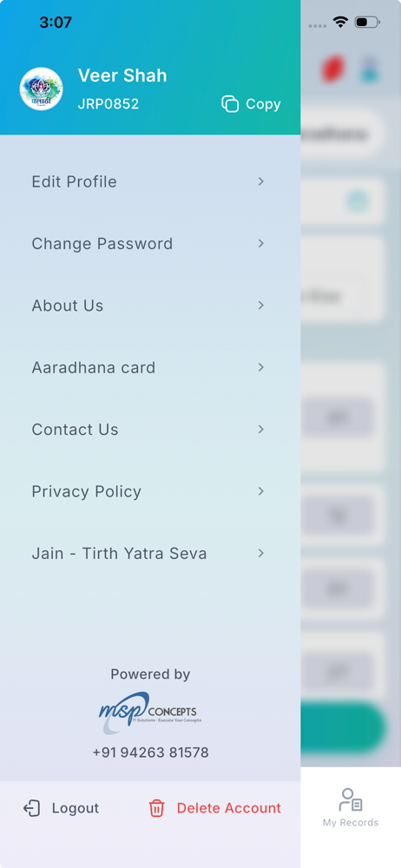Call the +91 94263 81578 number
The width and height of the screenshot is (401, 868).
tap(151, 753)
